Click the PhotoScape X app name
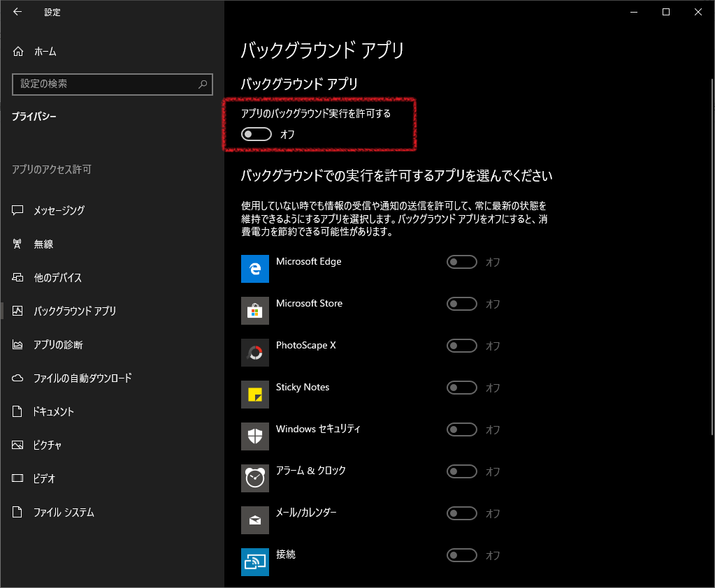The height and width of the screenshot is (588, 715). 306,345
